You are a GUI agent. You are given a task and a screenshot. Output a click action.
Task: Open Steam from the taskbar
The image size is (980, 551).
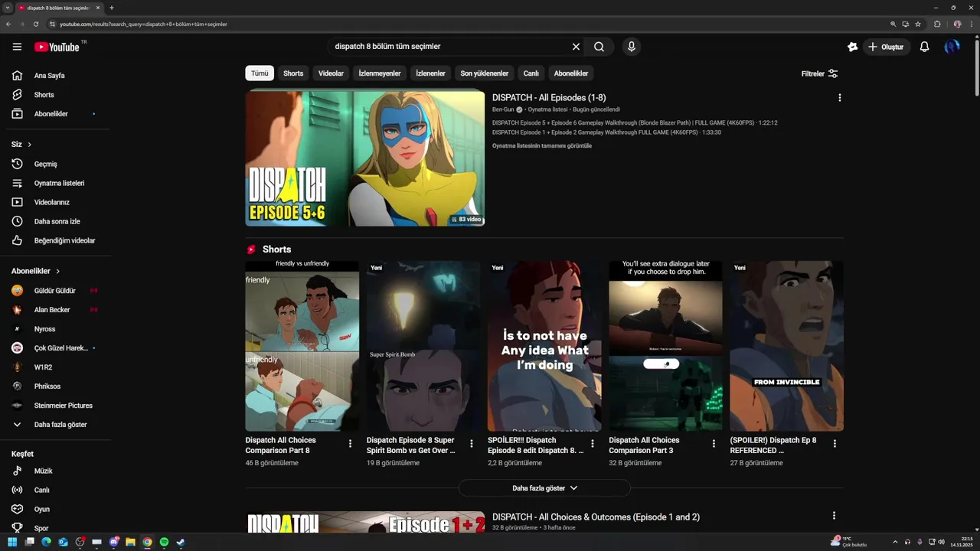[181, 542]
